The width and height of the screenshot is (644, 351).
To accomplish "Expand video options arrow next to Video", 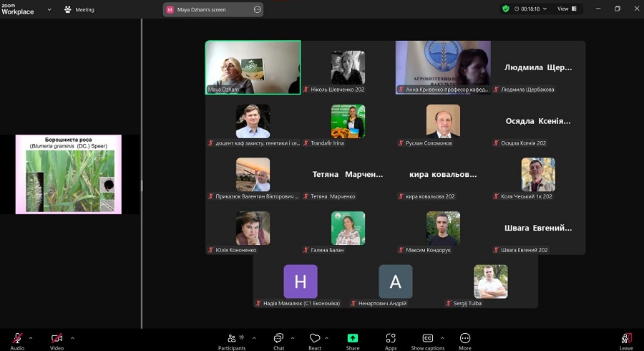I will click(x=72, y=337).
